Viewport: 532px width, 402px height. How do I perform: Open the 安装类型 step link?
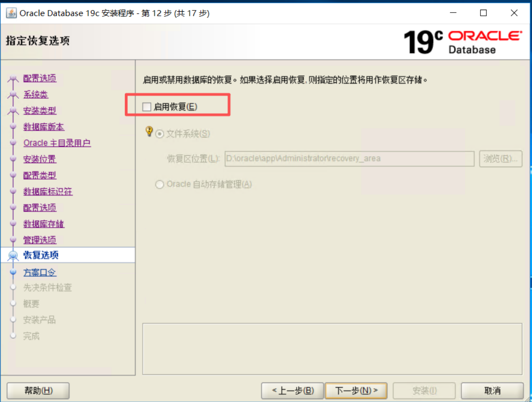(x=40, y=111)
